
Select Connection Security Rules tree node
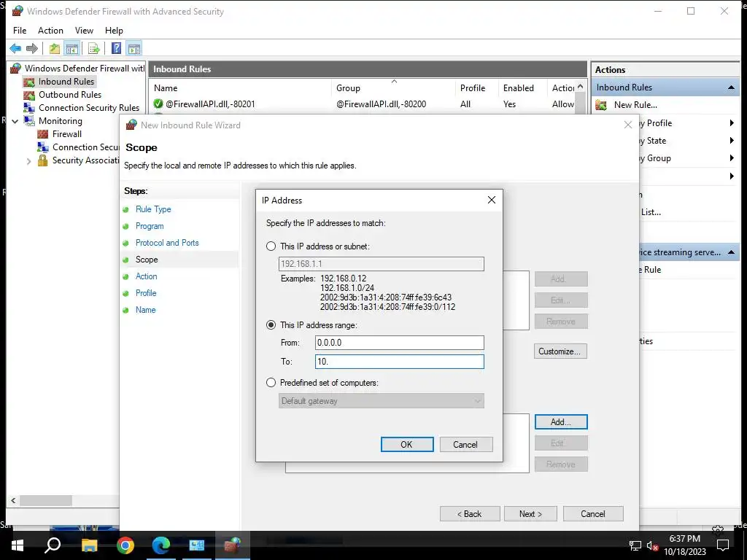coord(88,108)
